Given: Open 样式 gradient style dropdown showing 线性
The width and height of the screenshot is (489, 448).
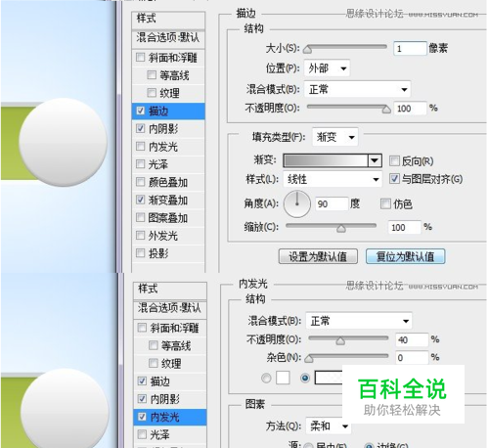Looking at the screenshot, I should tap(333, 179).
